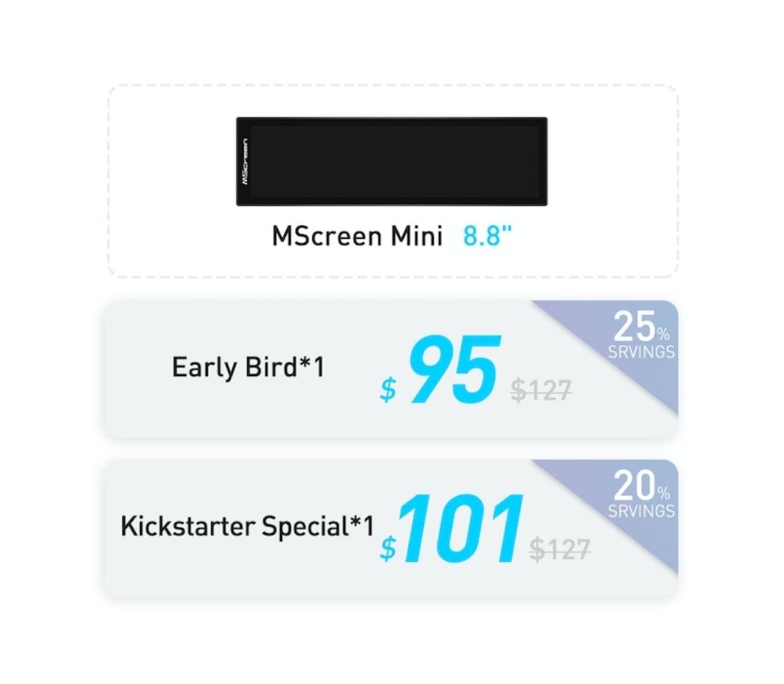The height and width of the screenshot is (684, 784).
Task: Click SRVINGS text under 25%
Action: click(x=642, y=351)
